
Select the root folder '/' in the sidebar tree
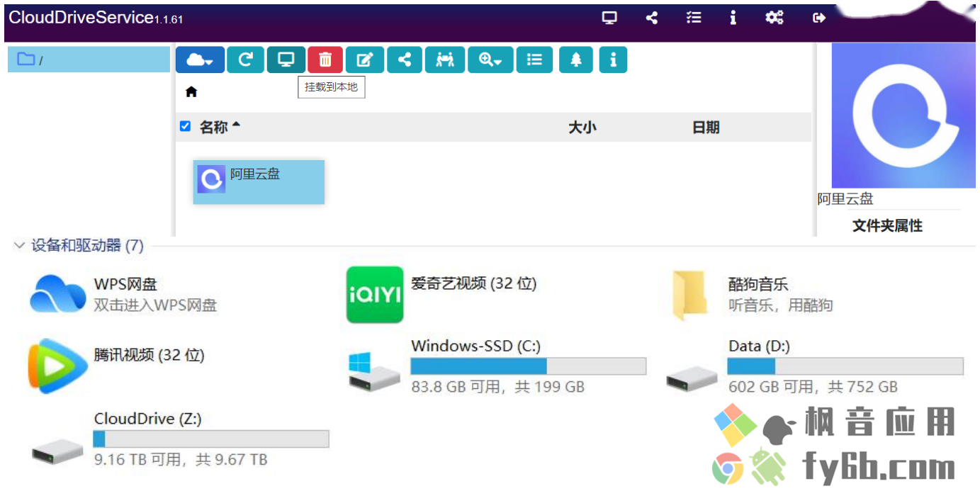coord(89,60)
